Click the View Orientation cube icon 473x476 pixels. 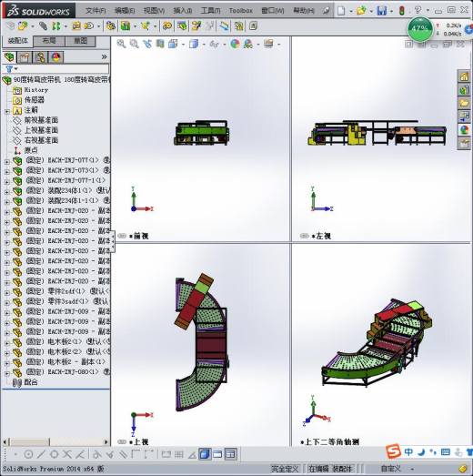173,44
